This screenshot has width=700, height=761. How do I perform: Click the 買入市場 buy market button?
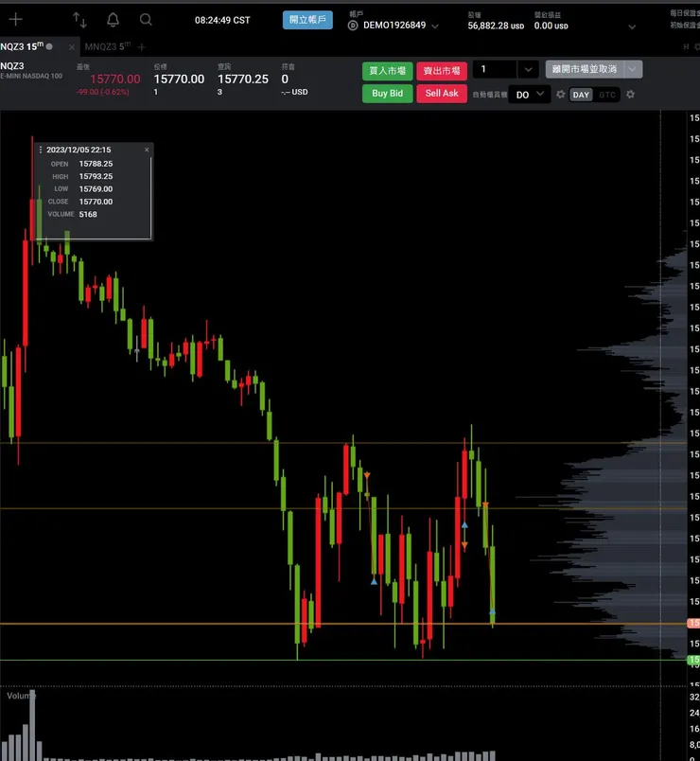[x=387, y=71]
